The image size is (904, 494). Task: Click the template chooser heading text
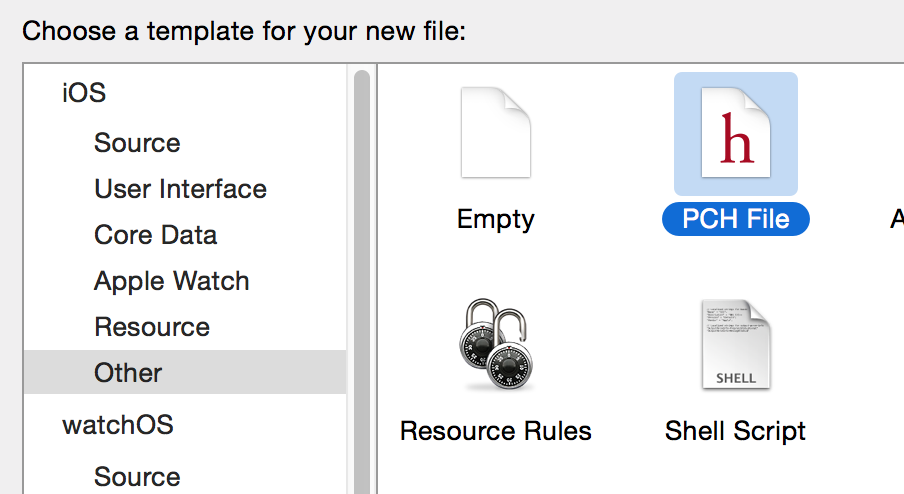244,31
